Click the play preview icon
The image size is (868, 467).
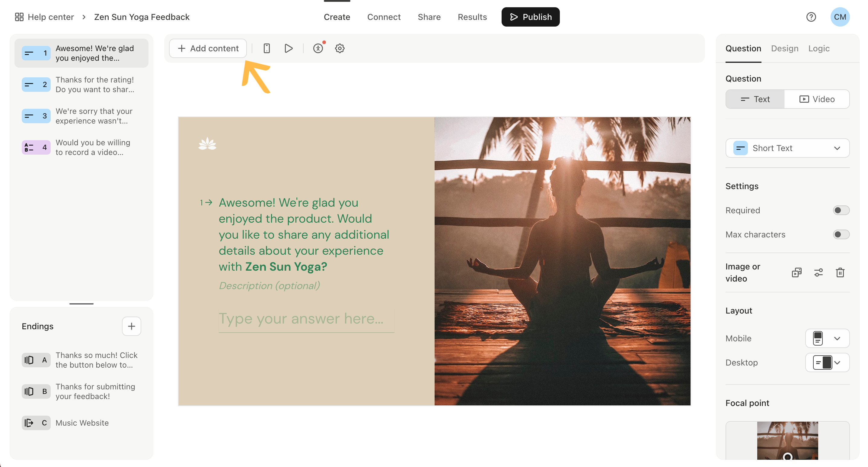[289, 48]
